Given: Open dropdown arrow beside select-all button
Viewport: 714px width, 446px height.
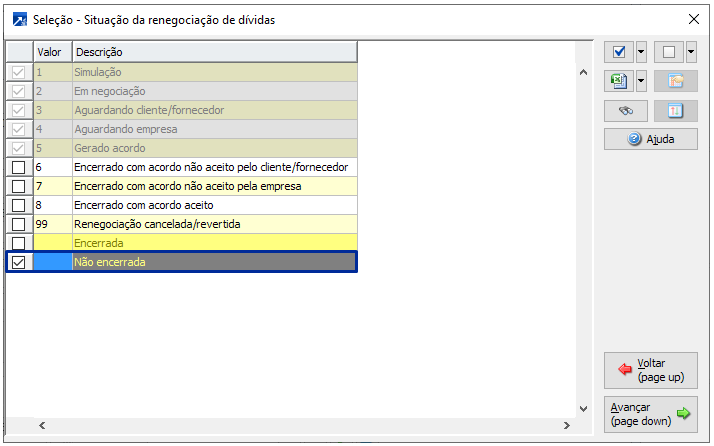Looking at the screenshot, I should (x=641, y=52).
